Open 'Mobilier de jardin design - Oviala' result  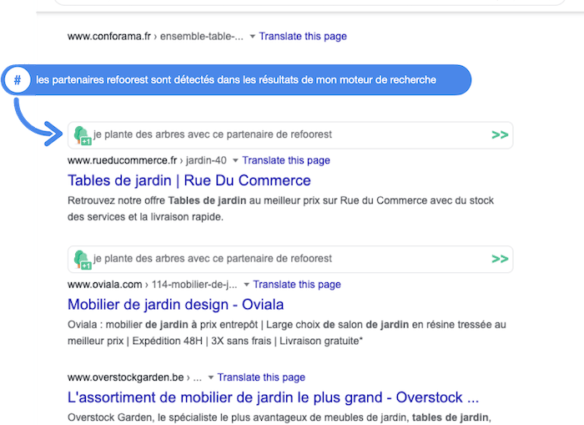[176, 304]
